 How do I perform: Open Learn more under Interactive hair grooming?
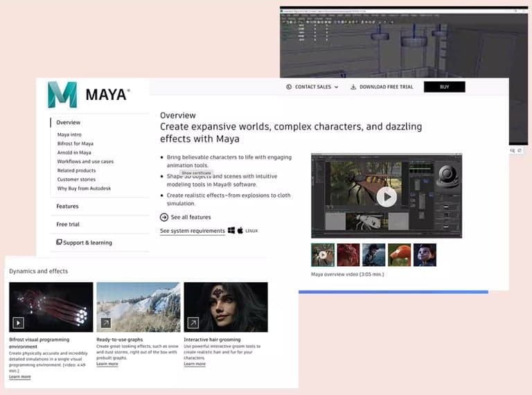(195, 364)
